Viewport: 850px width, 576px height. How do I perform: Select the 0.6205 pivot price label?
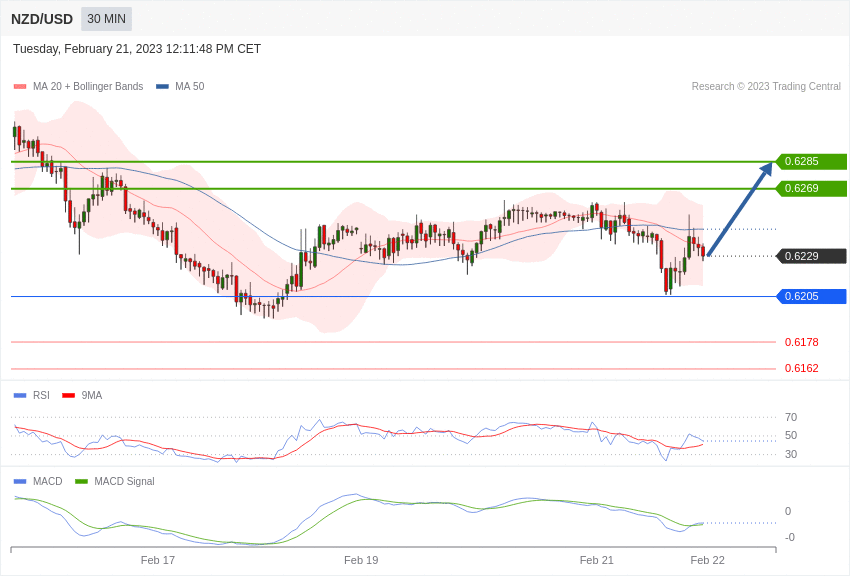click(812, 296)
